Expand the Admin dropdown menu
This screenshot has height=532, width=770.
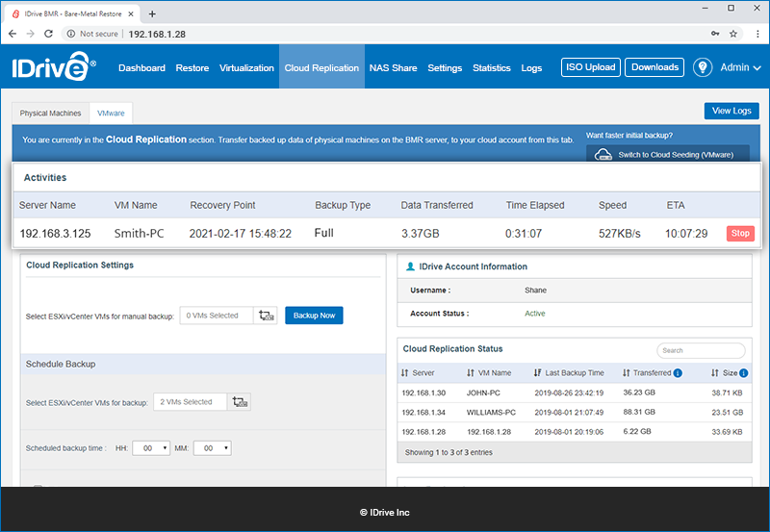[x=740, y=67]
